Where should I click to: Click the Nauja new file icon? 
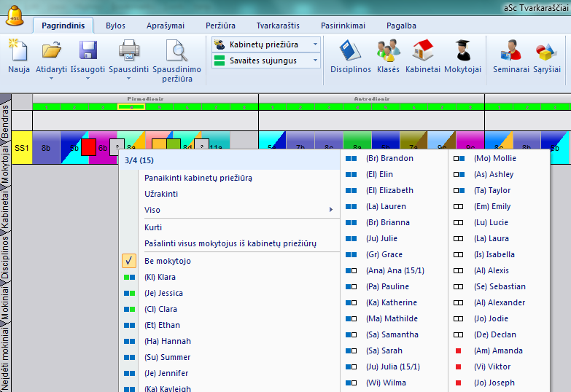[18, 51]
